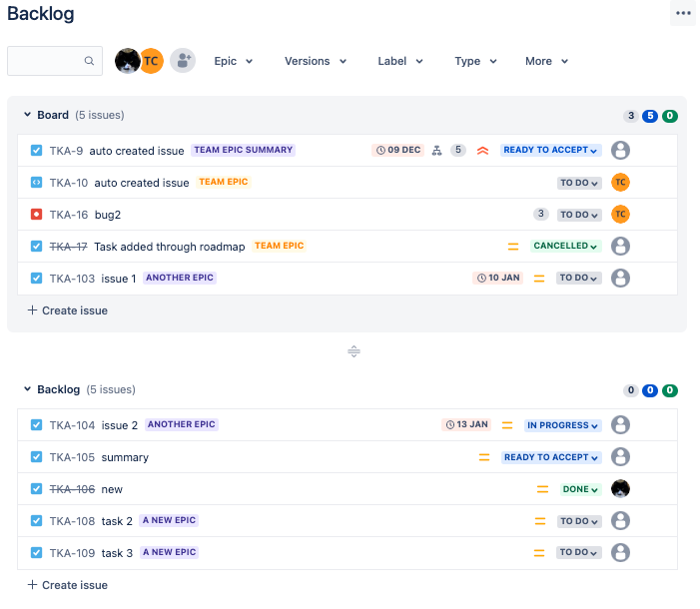The width and height of the screenshot is (700, 609).
Task: Click the story type icon of TKA-10
Action: point(37,182)
